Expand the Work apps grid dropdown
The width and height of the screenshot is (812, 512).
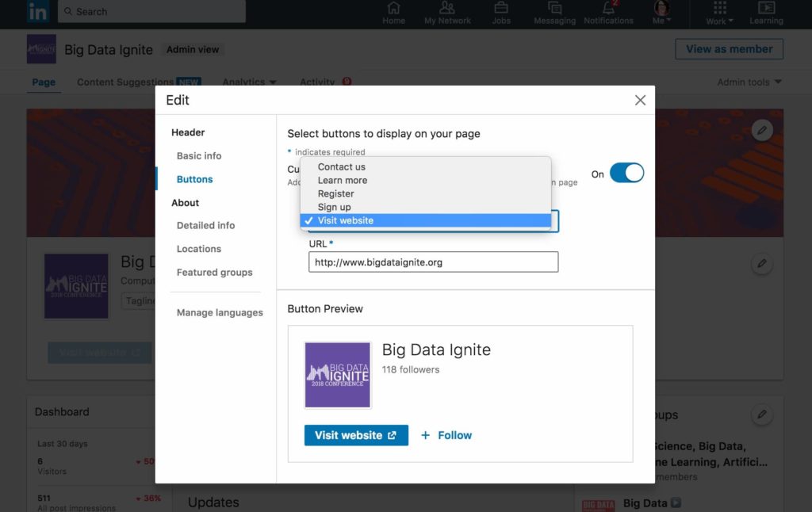click(719, 13)
